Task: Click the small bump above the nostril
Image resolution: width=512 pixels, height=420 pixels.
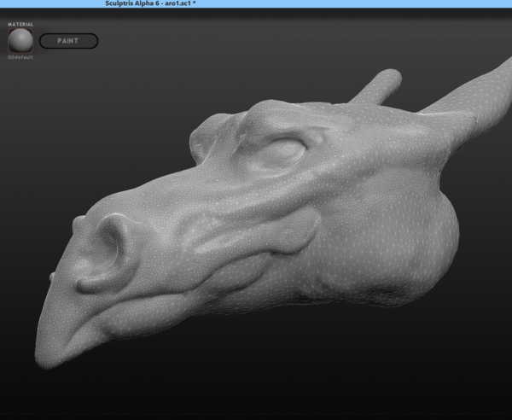Action: point(79,224)
